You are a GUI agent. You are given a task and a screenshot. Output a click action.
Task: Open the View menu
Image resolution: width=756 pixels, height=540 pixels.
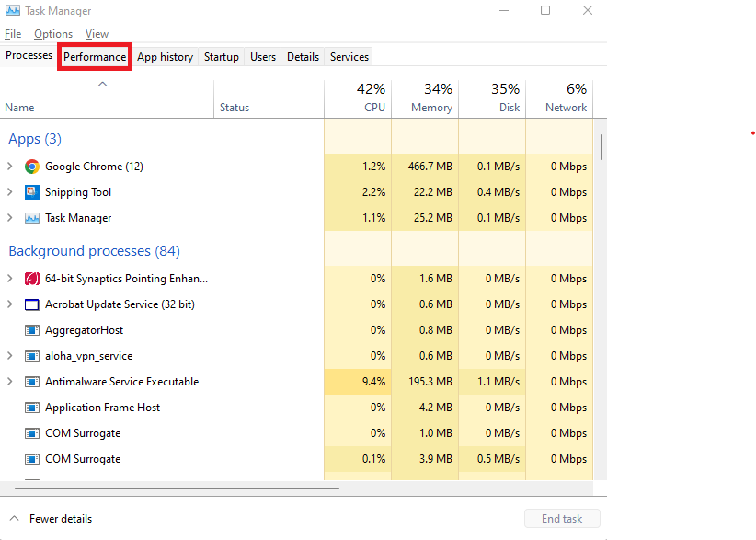[x=97, y=34]
